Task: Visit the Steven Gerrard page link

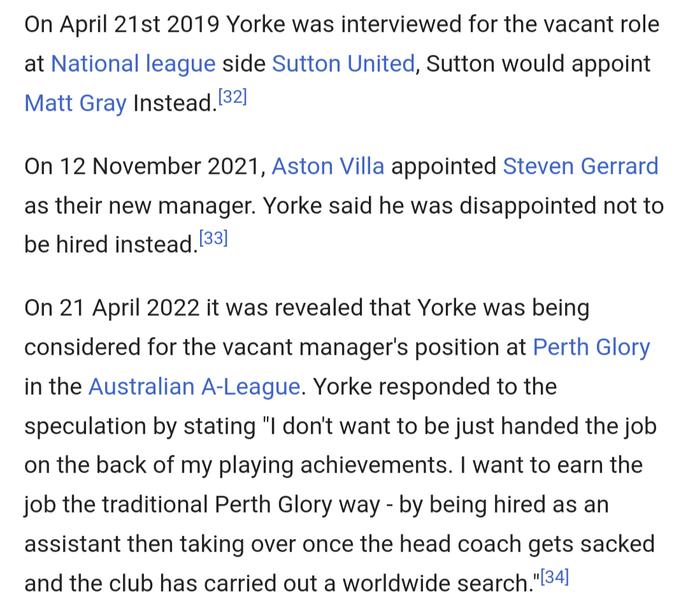Action: 580,166
